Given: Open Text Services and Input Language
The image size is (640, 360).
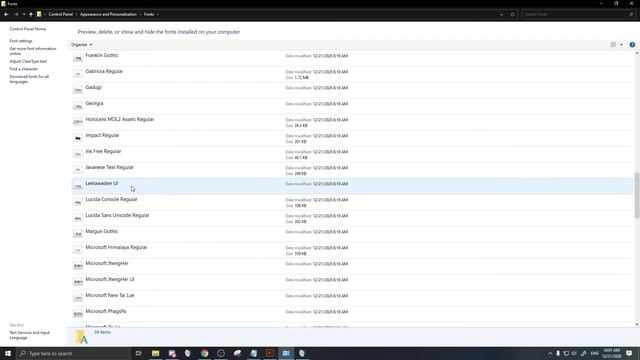Looking at the screenshot, I should (x=29, y=335).
